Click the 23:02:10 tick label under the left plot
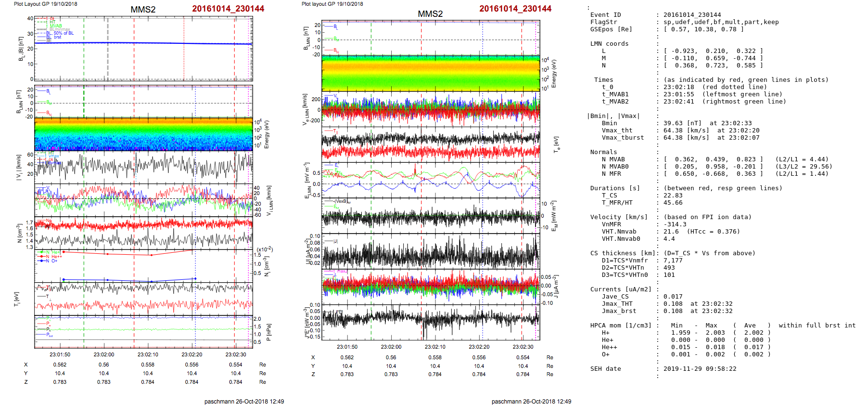The width and height of the screenshot is (868, 405). click(148, 354)
